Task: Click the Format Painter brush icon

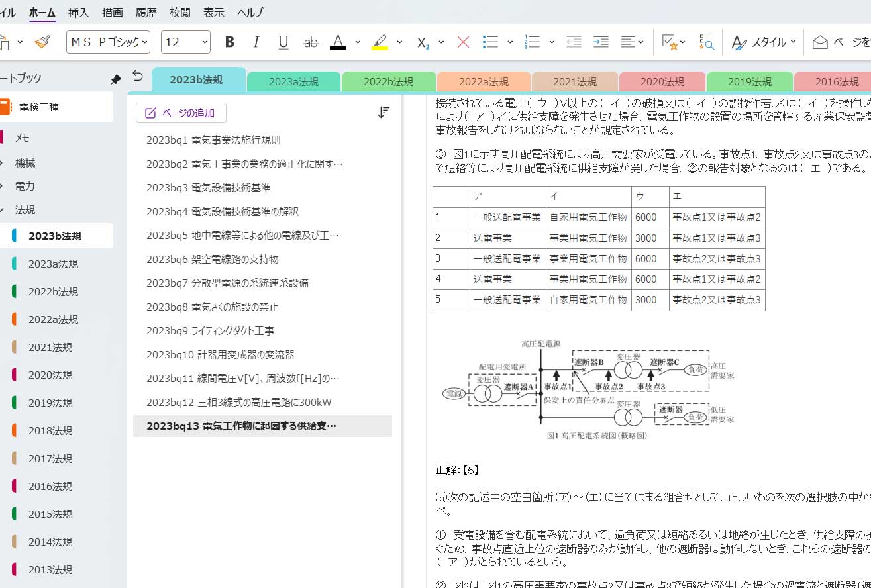Action: pos(42,42)
